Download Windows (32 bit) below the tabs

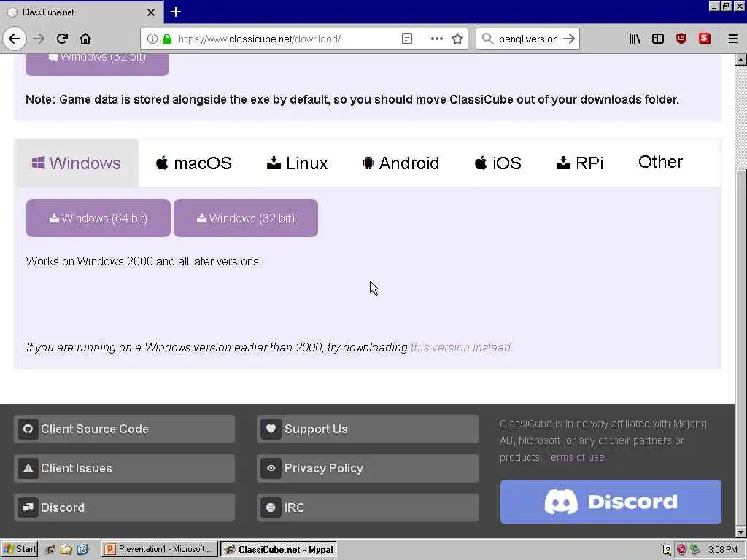(x=246, y=218)
